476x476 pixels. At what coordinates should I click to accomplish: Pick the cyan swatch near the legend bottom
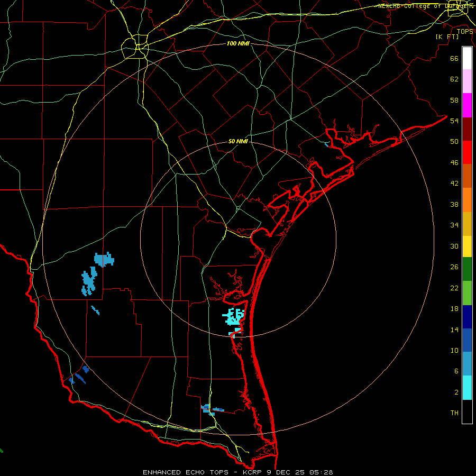pyautogui.click(x=467, y=388)
